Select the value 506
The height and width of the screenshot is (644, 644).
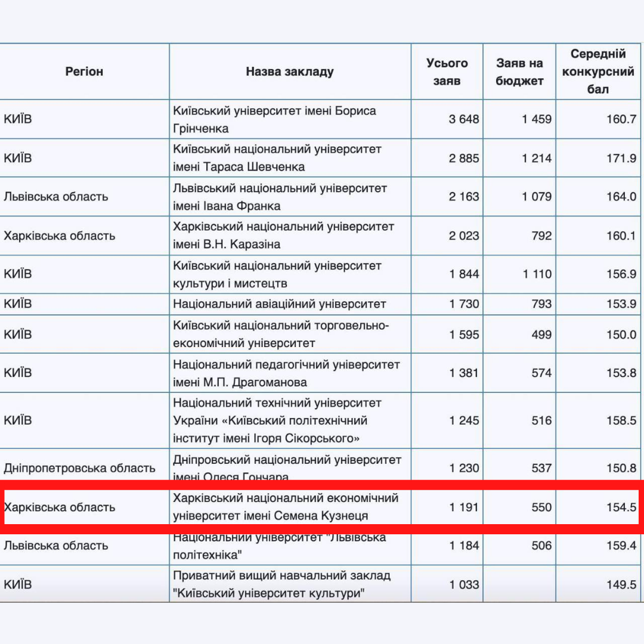pos(541,546)
